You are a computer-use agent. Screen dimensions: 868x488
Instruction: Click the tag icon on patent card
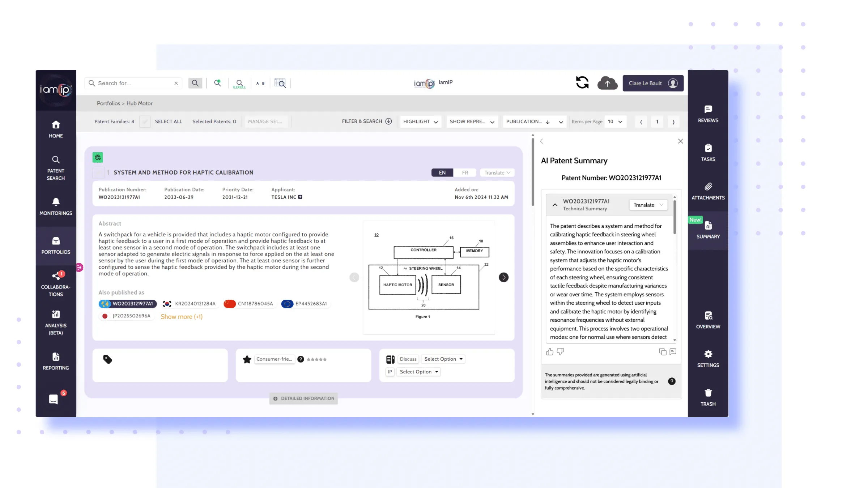tap(107, 359)
